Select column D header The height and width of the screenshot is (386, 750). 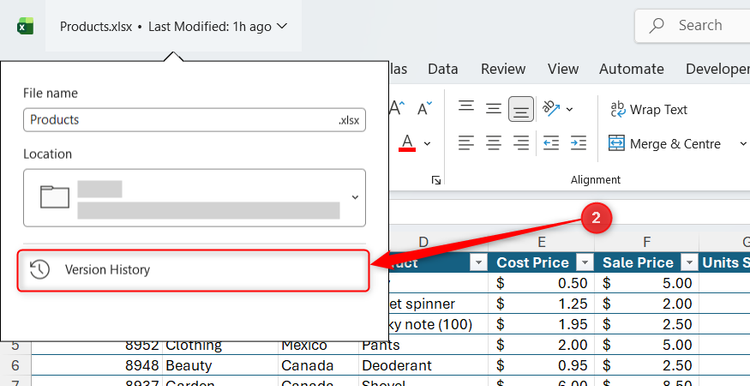click(423, 242)
